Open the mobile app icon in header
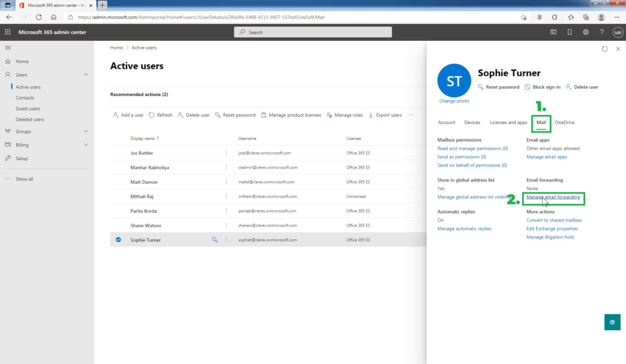626x364 pixels. tap(570, 32)
